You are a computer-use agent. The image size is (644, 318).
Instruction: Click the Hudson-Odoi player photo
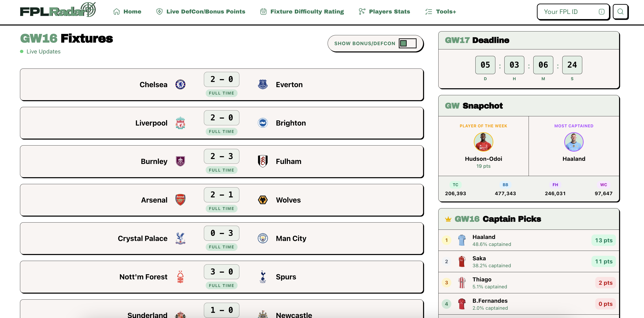point(483,142)
